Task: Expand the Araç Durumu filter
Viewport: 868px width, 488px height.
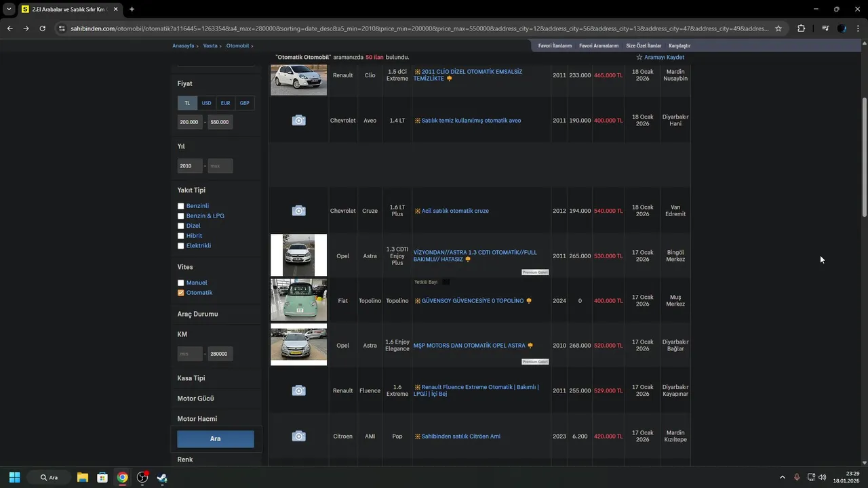Action: coord(197,314)
